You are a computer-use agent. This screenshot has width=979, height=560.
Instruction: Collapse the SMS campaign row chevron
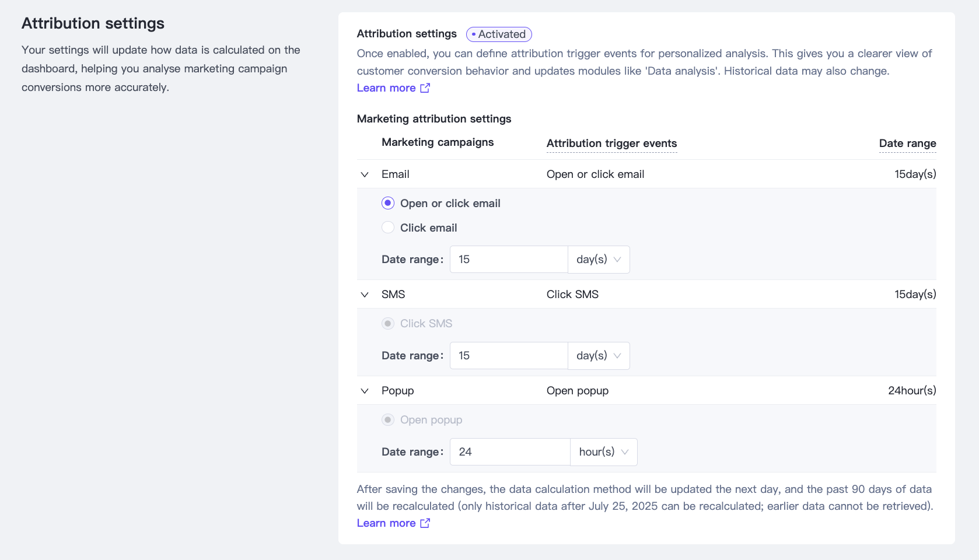[x=365, y=295]
